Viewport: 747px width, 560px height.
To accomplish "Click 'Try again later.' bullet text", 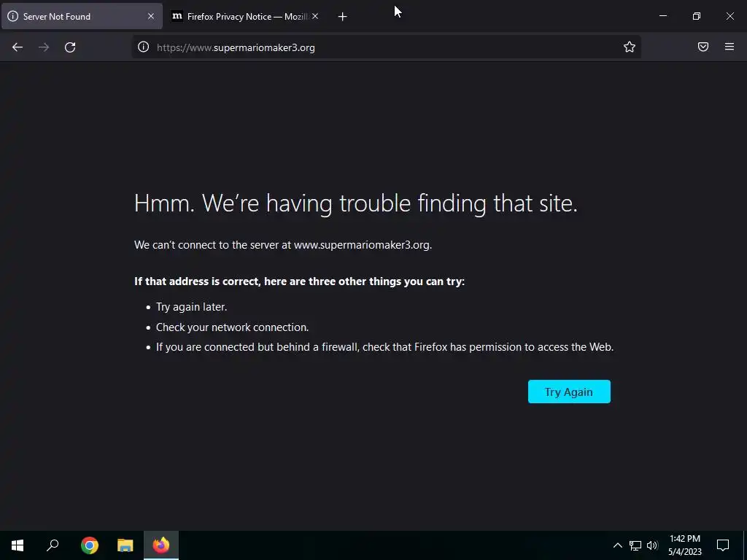I will tap(192, 307).
